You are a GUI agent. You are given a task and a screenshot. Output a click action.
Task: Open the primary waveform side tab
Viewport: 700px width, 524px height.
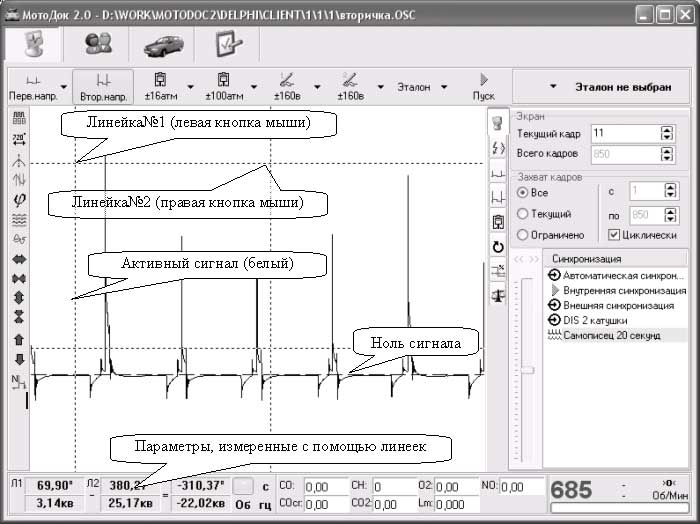[498, 173]
